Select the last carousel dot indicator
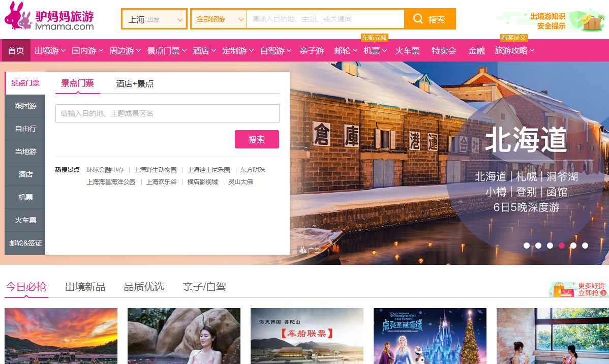This screenshot has height=364, width=609. pos(585,246)
